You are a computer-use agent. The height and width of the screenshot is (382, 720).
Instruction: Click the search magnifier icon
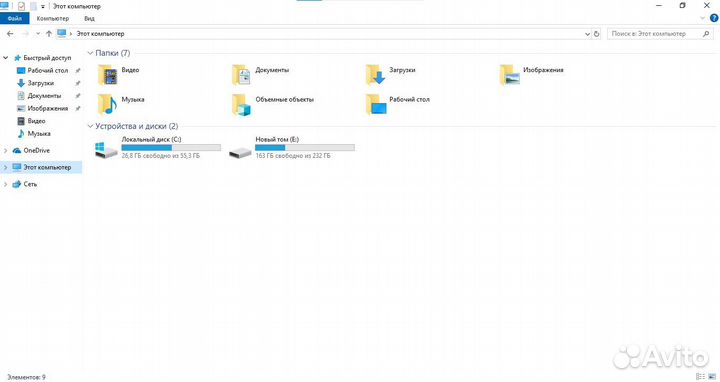706,34
